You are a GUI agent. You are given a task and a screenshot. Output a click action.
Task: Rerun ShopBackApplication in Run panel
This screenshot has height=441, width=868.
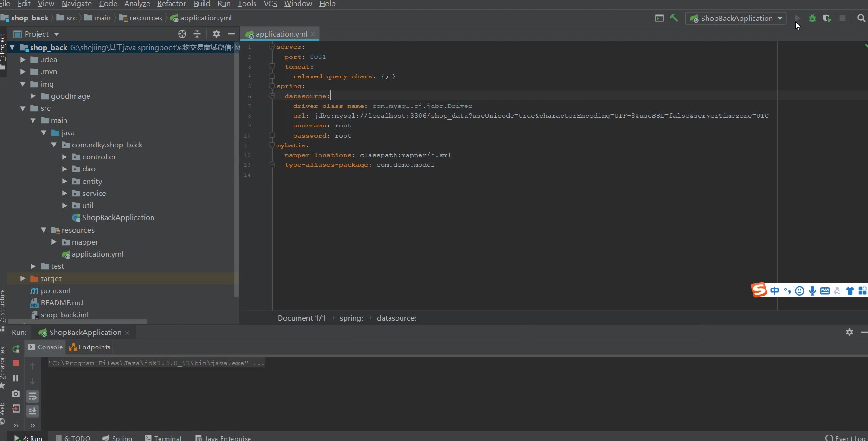[x=16, y=349]
